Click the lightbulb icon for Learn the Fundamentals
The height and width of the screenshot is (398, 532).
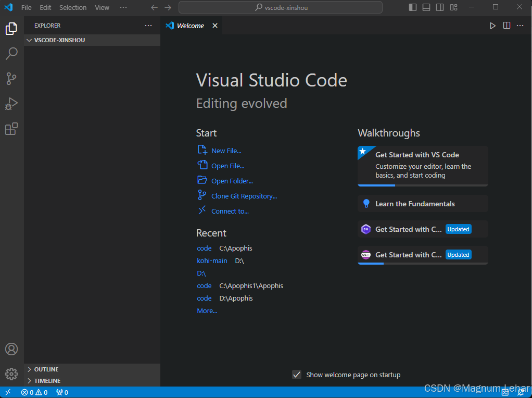coord(366,203)
